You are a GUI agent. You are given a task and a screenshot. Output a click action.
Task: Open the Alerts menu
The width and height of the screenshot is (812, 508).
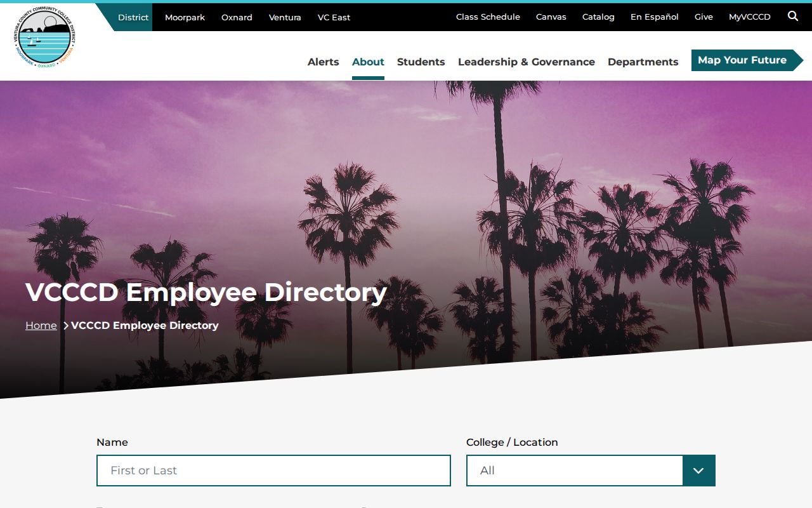click(x=324, y=62)
